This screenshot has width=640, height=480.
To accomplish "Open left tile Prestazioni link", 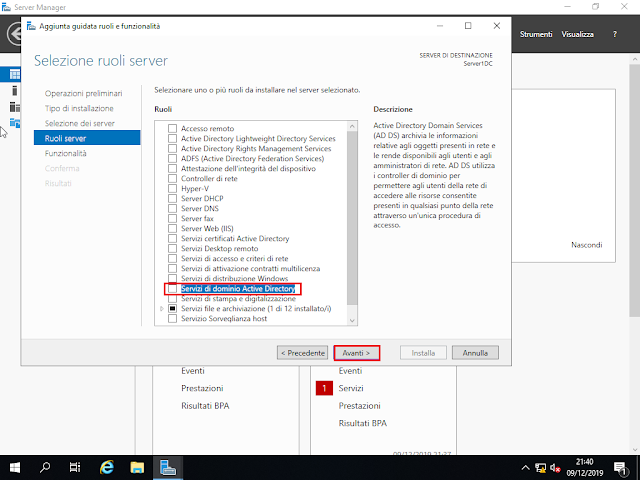I will [x=202, y=388].
